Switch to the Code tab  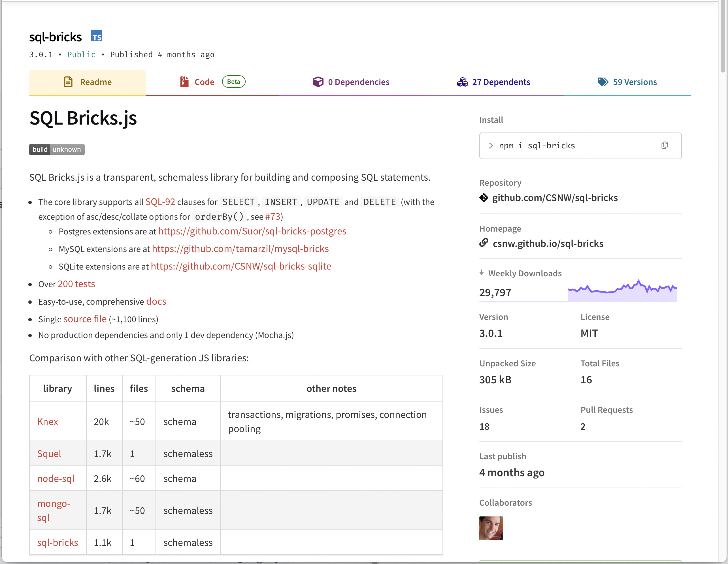(212, 82)
